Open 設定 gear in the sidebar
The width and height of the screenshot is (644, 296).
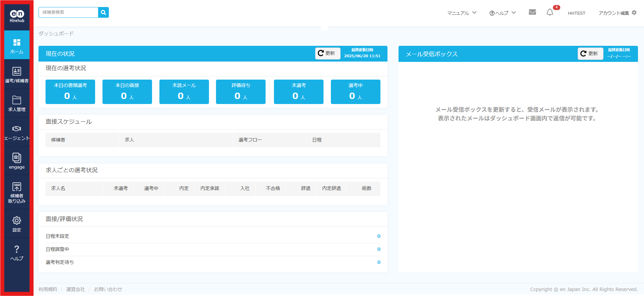coord(17,224)
